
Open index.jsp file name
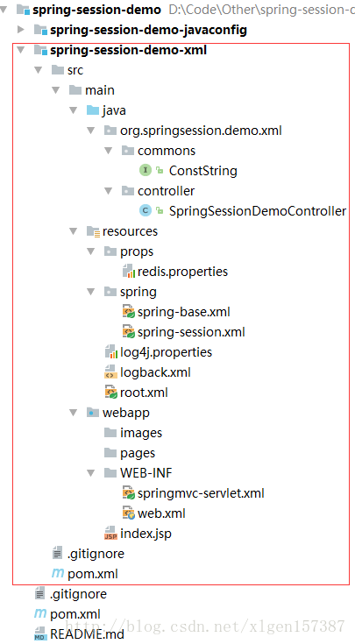(146, 533)
